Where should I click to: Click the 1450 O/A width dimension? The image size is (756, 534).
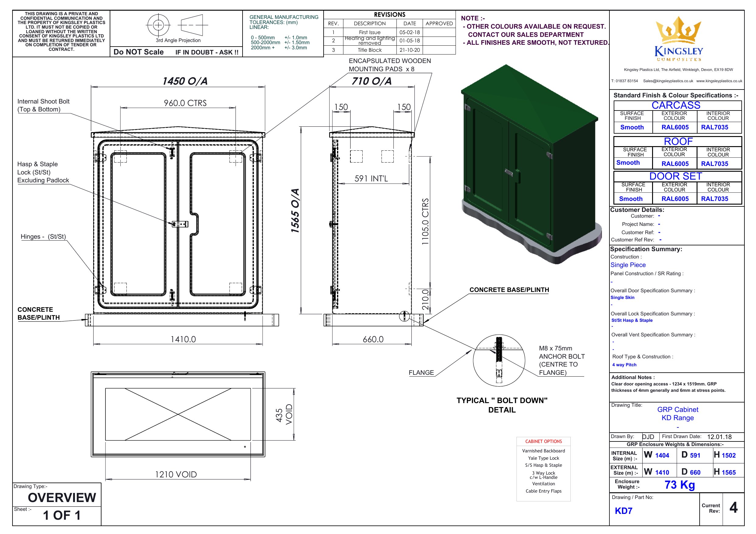click(x=185, y=81)
